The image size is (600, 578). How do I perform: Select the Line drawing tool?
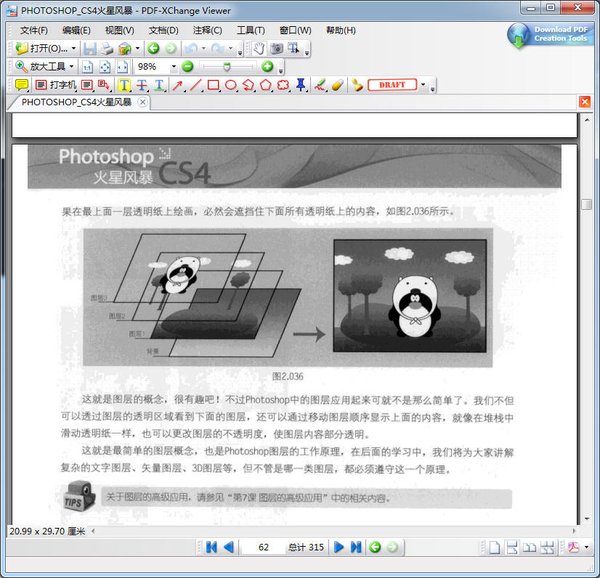coord(196,85)
